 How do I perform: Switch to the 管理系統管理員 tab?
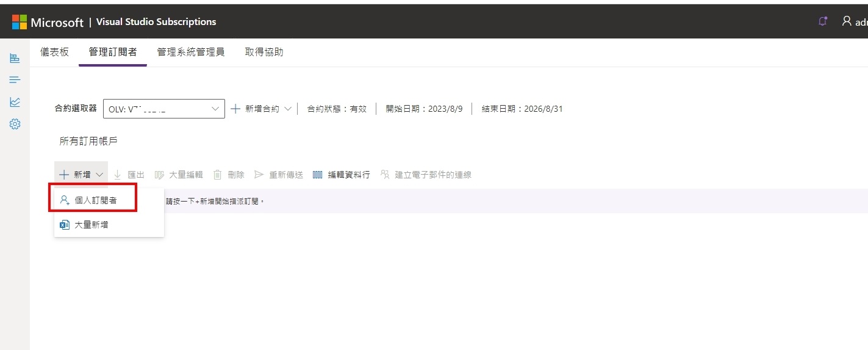190,53
